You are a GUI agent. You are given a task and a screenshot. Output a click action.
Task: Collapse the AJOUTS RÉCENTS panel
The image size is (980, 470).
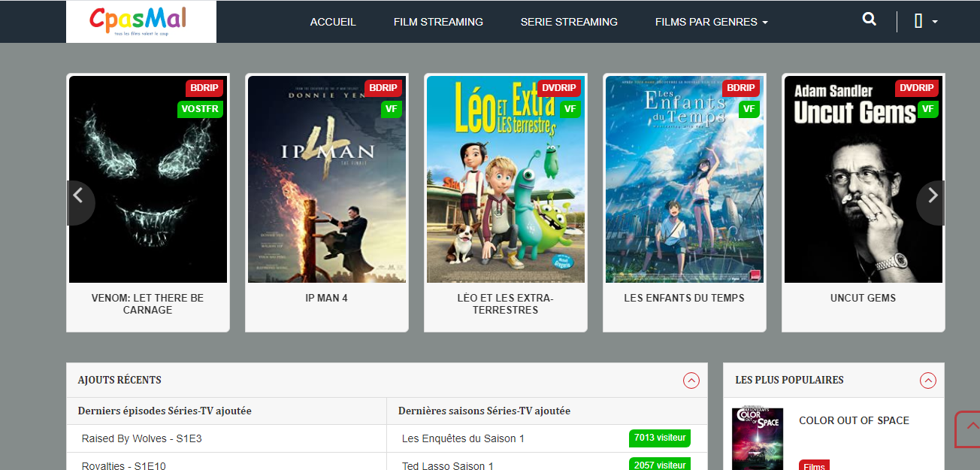tap(691, 381)
